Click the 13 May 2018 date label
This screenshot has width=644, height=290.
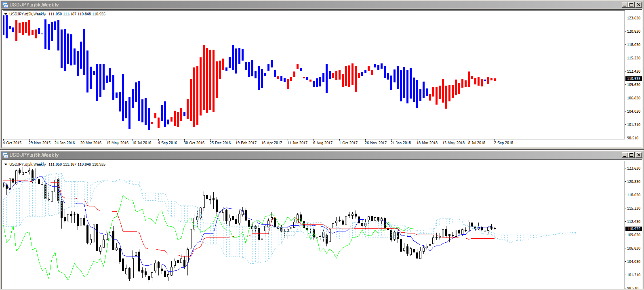pyautogui.click(x=453, y=143)
